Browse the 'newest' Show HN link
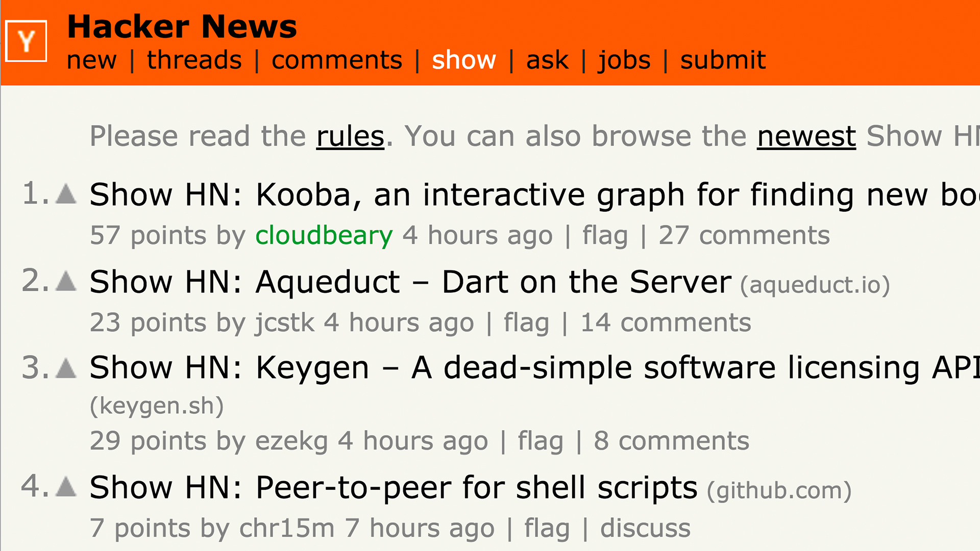The width and height of the screenshot is (980, 551). [x=806, y=136]
